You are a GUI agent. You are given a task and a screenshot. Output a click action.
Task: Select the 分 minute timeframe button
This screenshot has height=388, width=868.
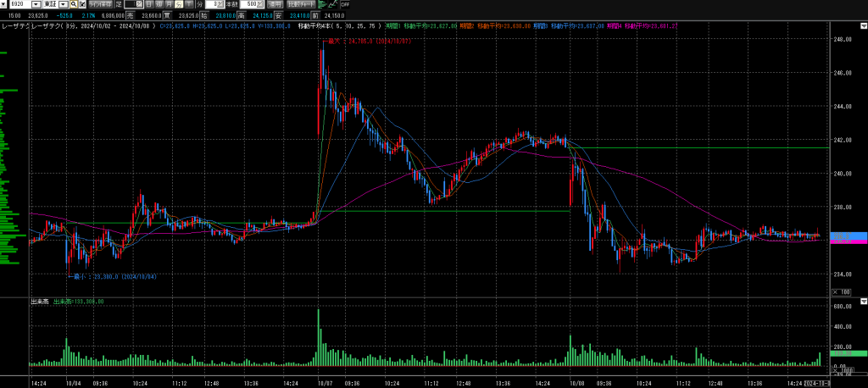point(178,4)
